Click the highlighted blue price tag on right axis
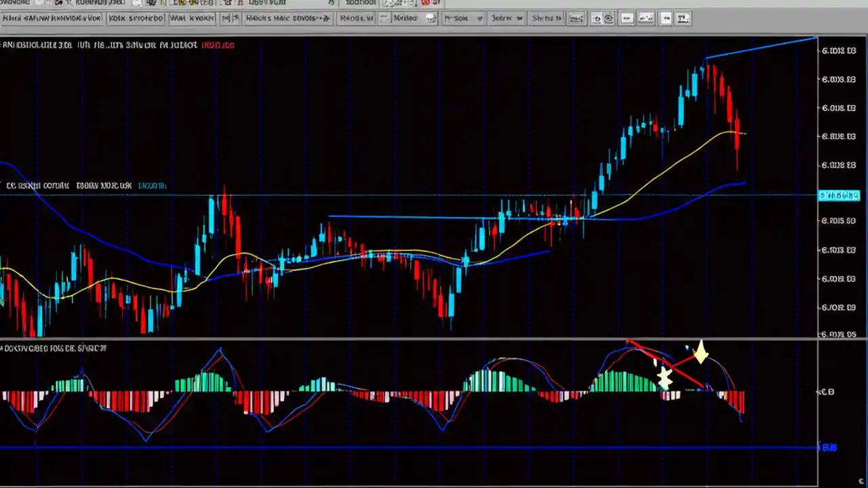Screen dimensions: 868x488 pyautogui.click(x=840, y=195)
